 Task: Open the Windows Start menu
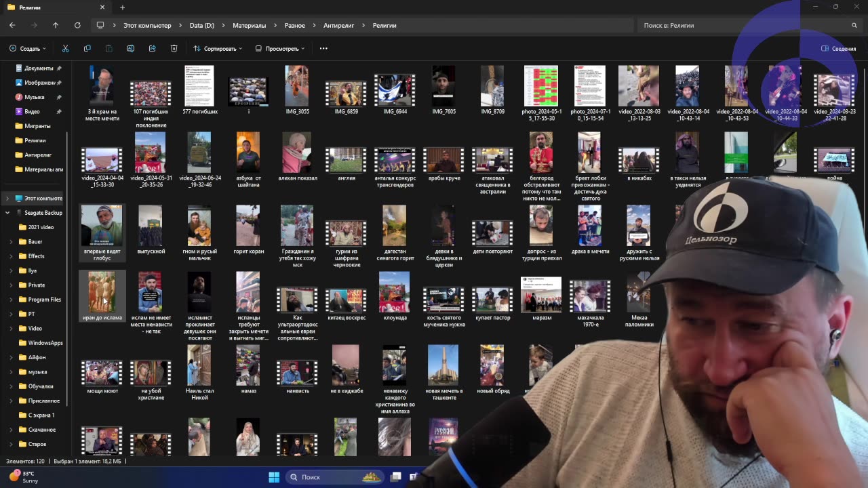[274, 477]
